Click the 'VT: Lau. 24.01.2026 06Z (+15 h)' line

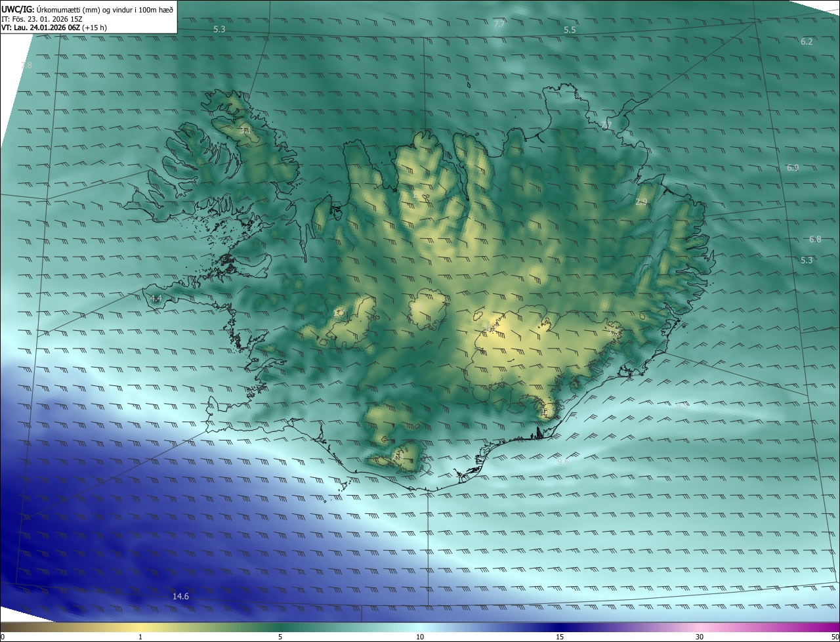[x=54, y=28]
